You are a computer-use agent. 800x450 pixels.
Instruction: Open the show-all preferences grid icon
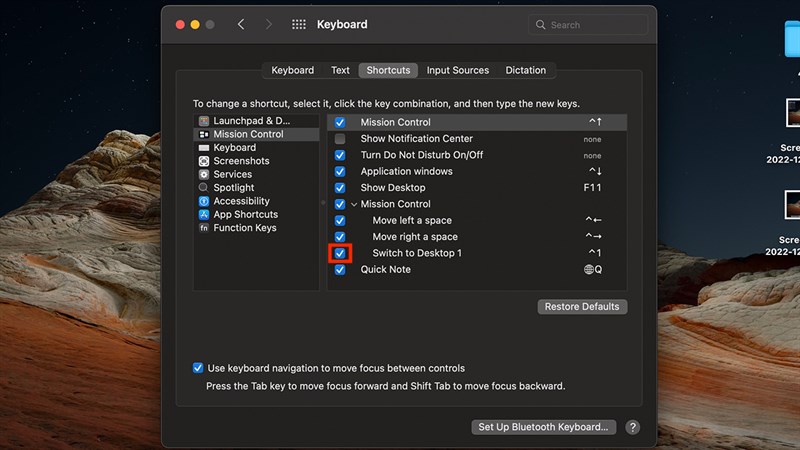[x=299, y=24]
